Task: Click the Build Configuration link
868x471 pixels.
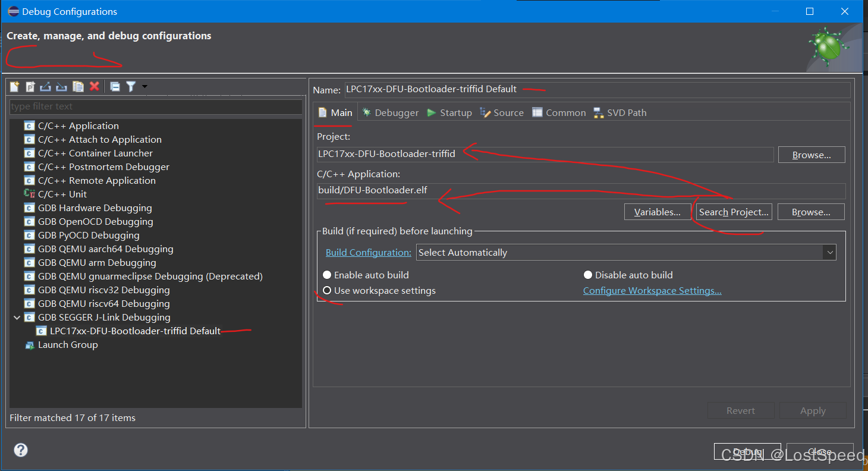Action: tap(369, 252)
